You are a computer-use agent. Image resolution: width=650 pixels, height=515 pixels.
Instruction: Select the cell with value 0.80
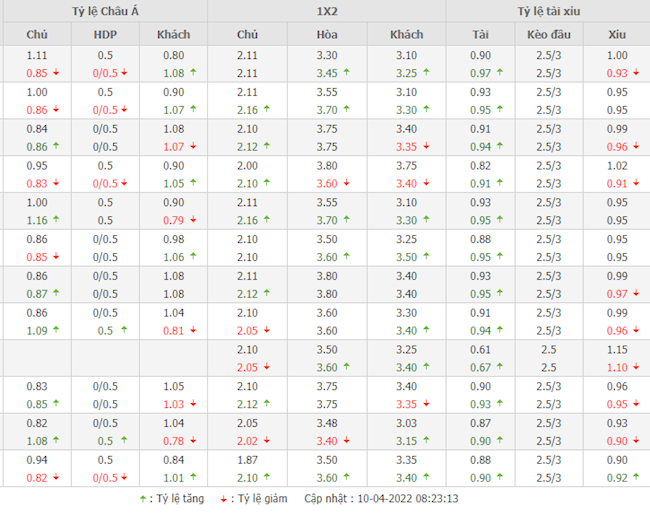(173, 55)
